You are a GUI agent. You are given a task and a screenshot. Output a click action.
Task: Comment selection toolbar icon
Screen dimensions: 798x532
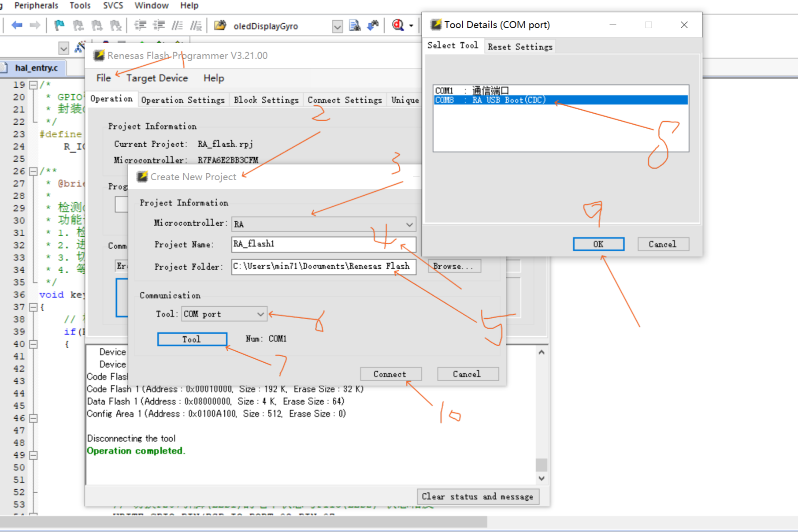[x=177, y=26]
